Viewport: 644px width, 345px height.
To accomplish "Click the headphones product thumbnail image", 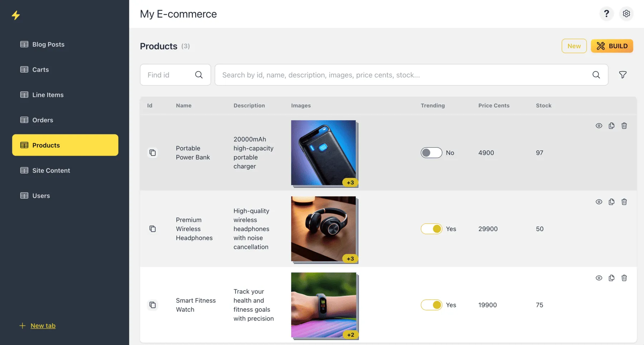I will click(x=324, y=229).
